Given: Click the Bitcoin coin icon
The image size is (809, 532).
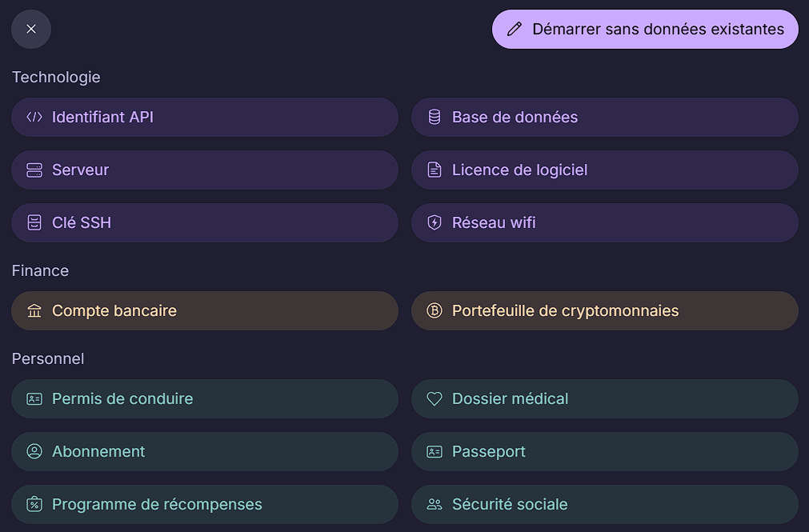Looking at the screenshot, I should pos(435,311).
